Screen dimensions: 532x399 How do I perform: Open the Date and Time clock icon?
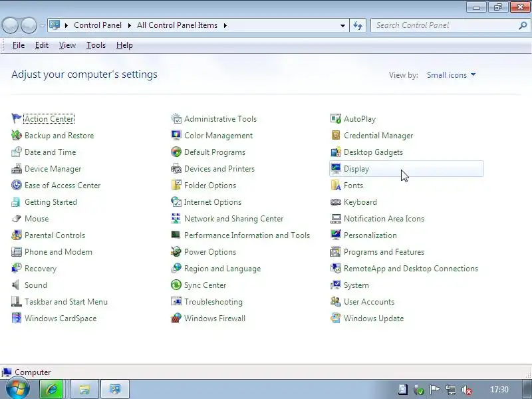click(x=16, y=152)
